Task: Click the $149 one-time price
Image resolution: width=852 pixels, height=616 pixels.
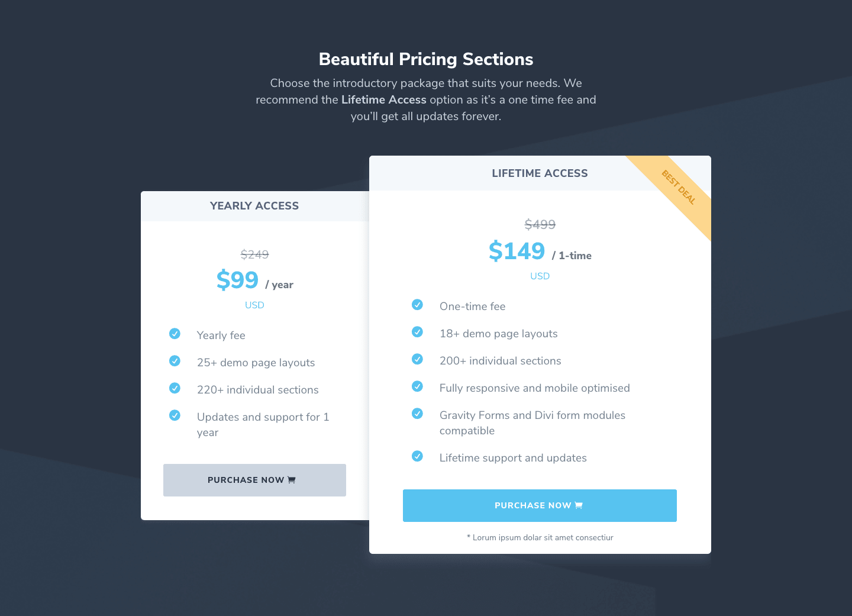Action: (x=540, y=251)
